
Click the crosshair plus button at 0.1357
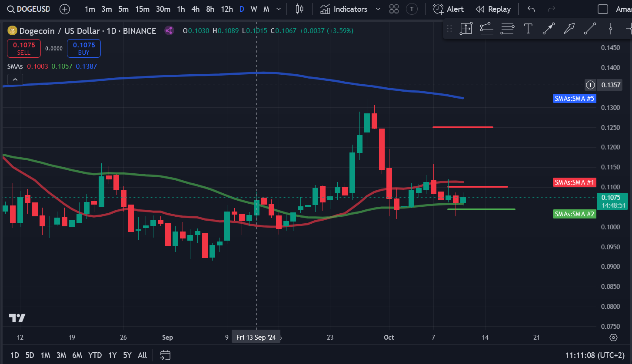(x=590, y=85)
